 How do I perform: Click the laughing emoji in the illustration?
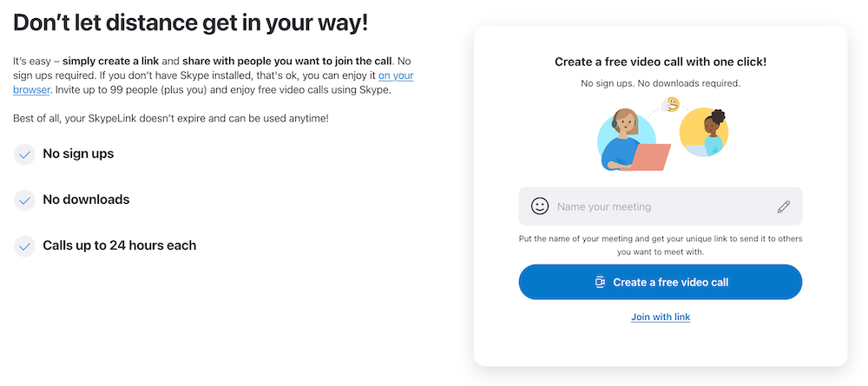[672, 104]
